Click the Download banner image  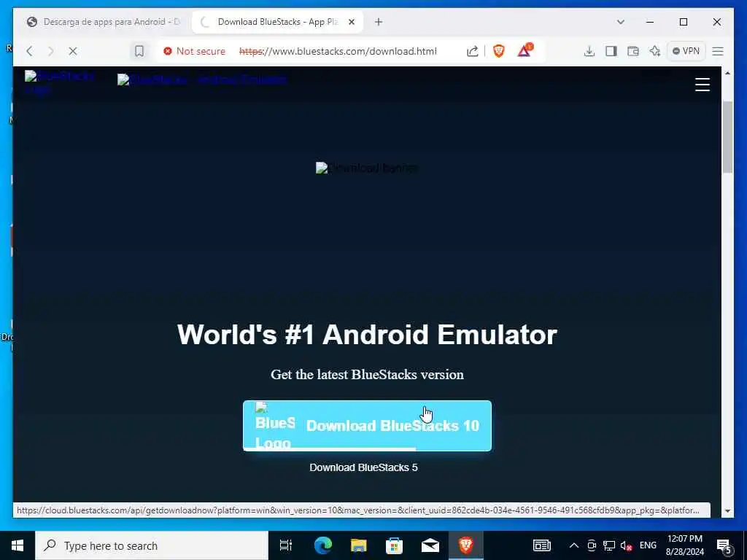(367, 168)
